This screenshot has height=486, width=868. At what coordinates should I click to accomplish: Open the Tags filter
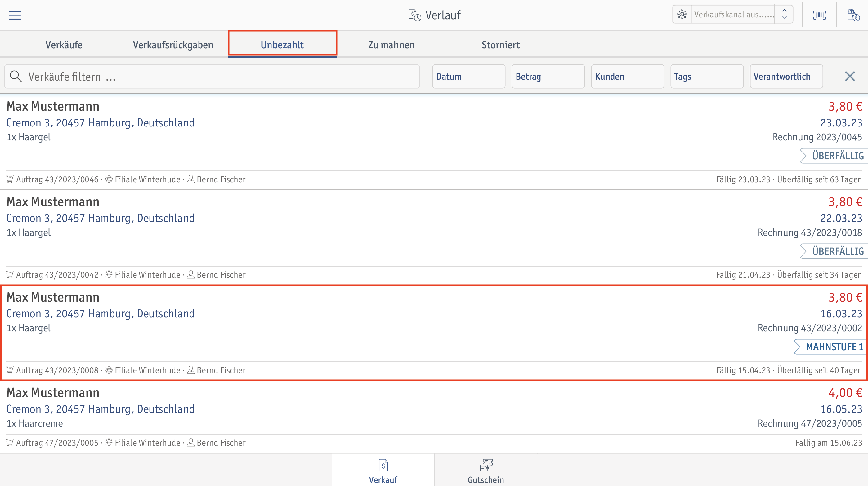tap(707, 76)
